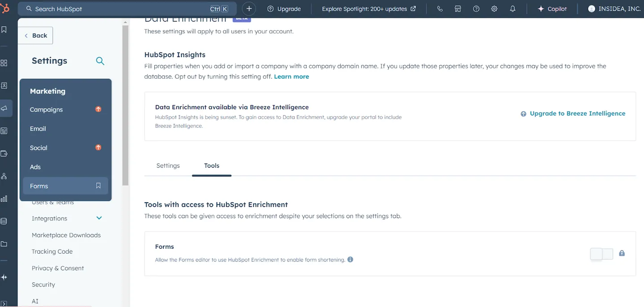Switch to the Settings tab
This screenshot has height=307, width=644.
(168, 166)
